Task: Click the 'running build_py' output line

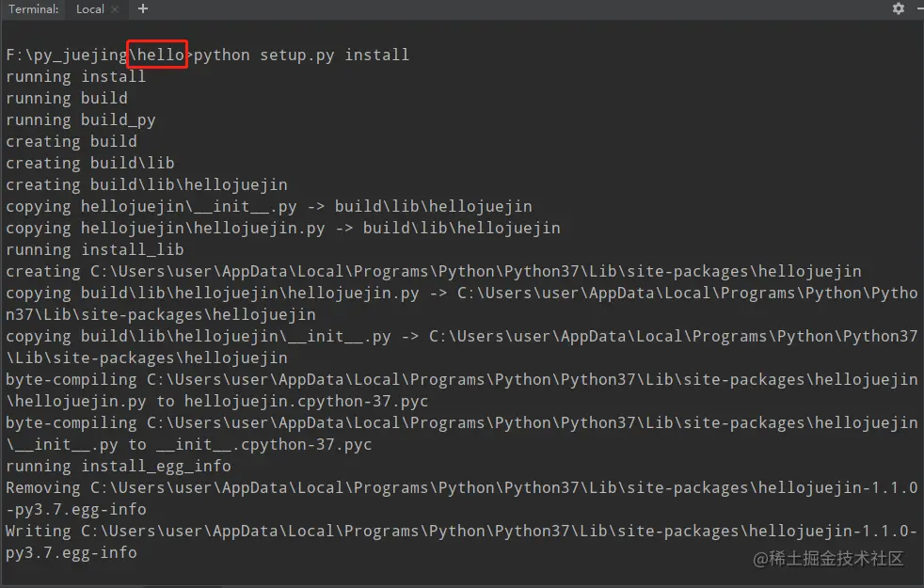Action: [80, 119]
